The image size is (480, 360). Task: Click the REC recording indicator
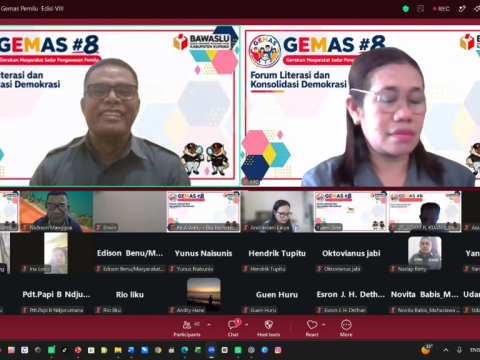(441, 9)
